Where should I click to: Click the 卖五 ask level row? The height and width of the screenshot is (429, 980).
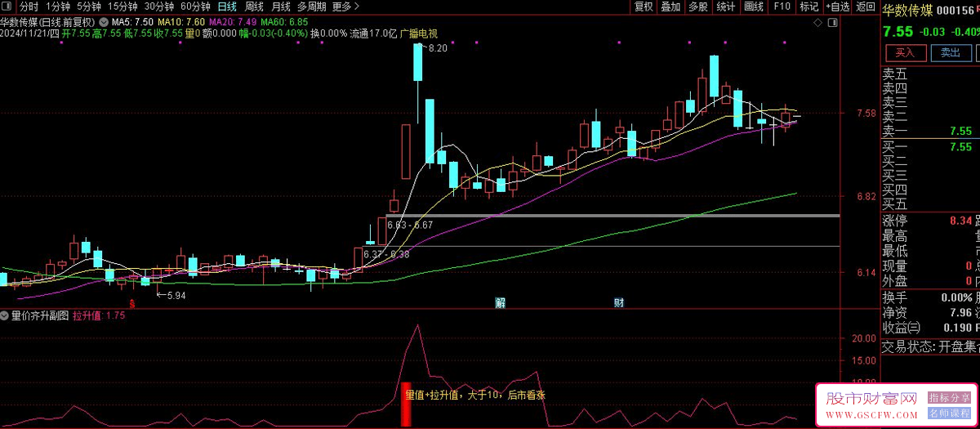pyautogui.click(x=930, y=74)
